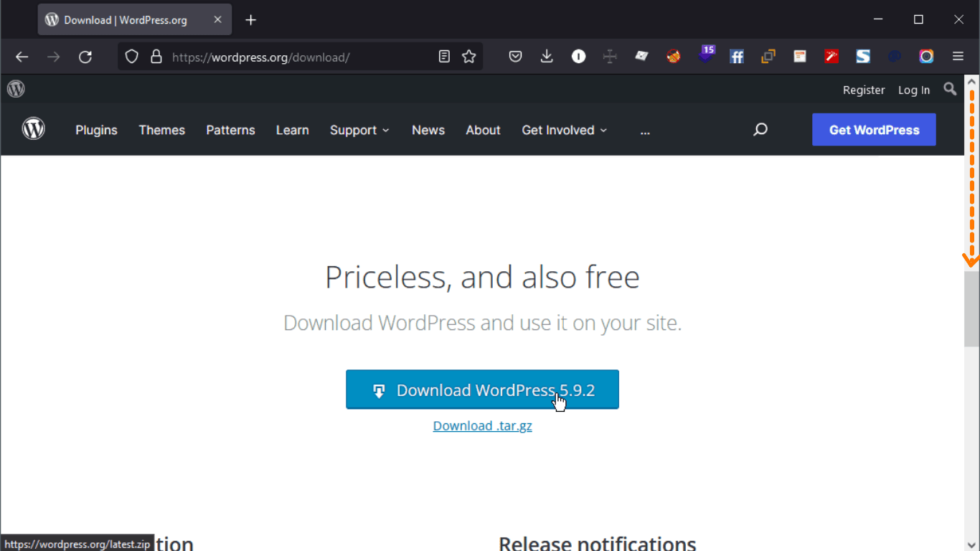Click the Download .tar.gz link
Image resolution: width=980 pixels, height=551 pixels.
(x=483, y=425)
